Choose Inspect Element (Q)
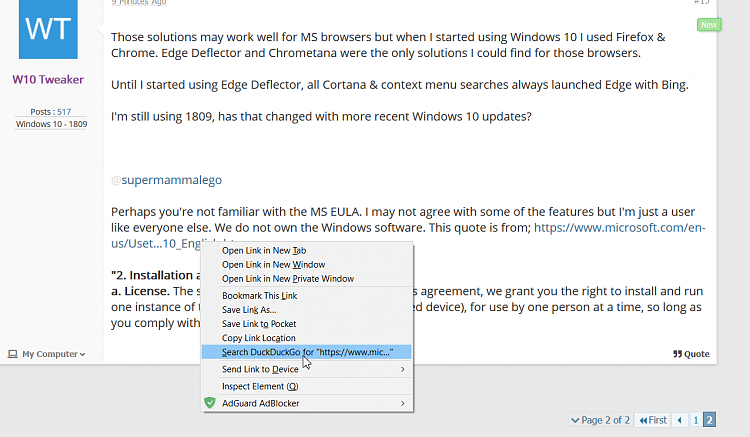 (x=307, y=386)
